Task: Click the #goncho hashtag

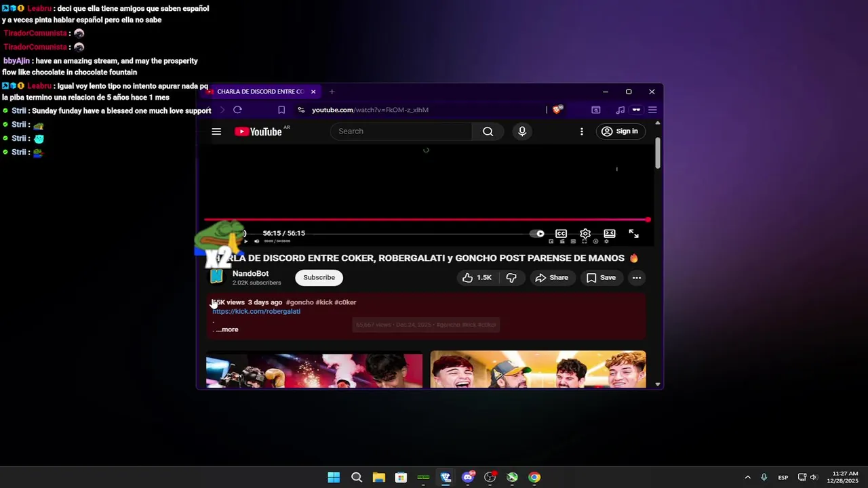Action: tap(300, 302)
